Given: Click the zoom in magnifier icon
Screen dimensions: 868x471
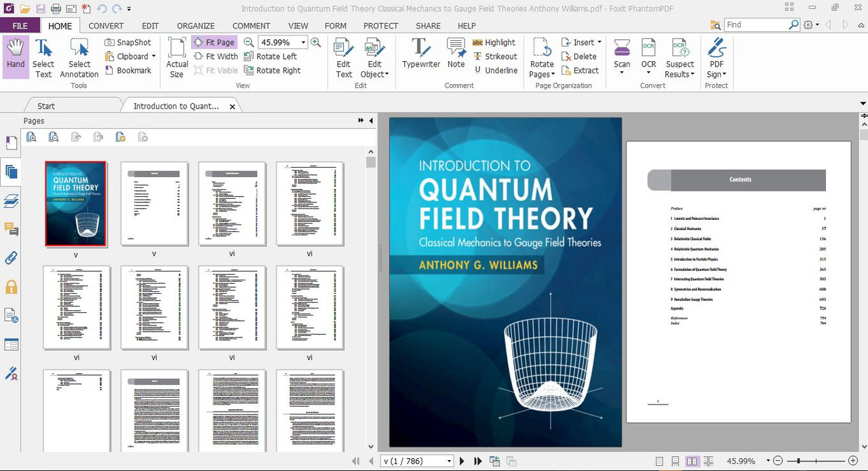Looking at the screenshot, I should click(315, 42).
